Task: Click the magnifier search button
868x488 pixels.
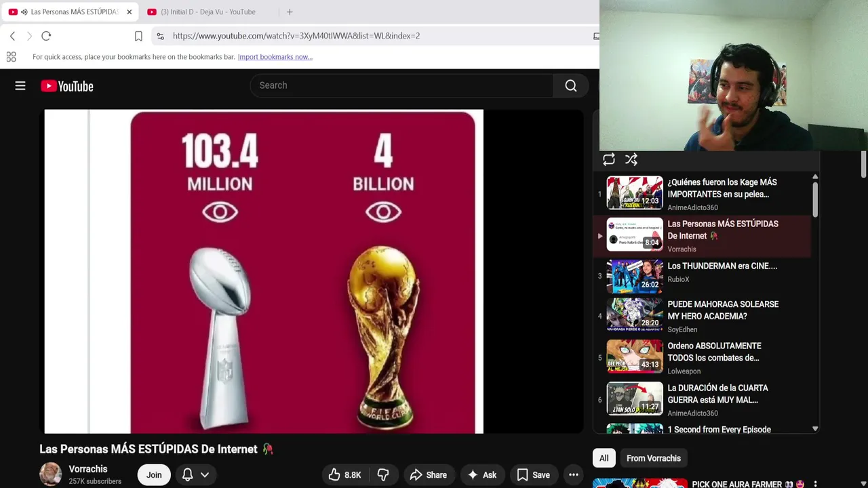Action: pos(571,85)
